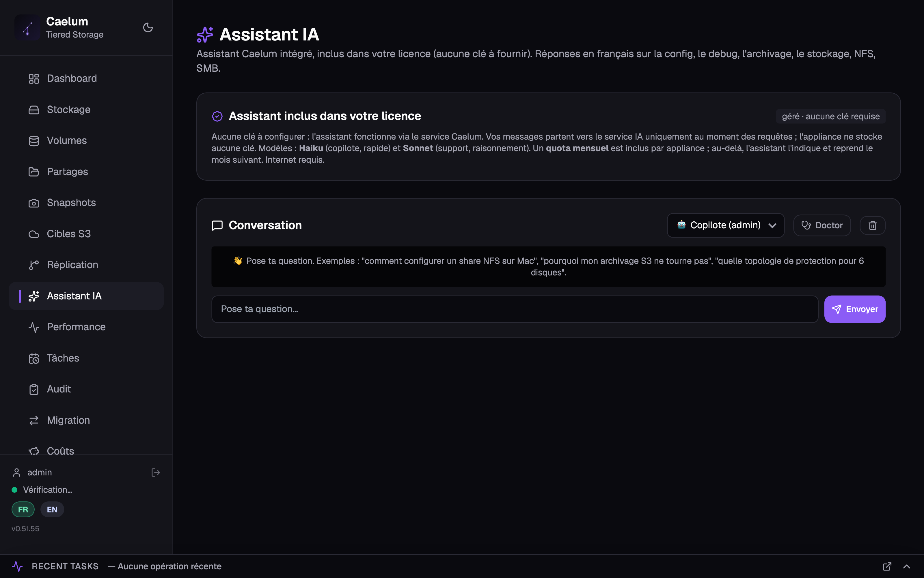Image resolution: width=924 pixels, height=578 pixels.
Task: Click the Tiered Storage subtitle
Action: point(75,35)
